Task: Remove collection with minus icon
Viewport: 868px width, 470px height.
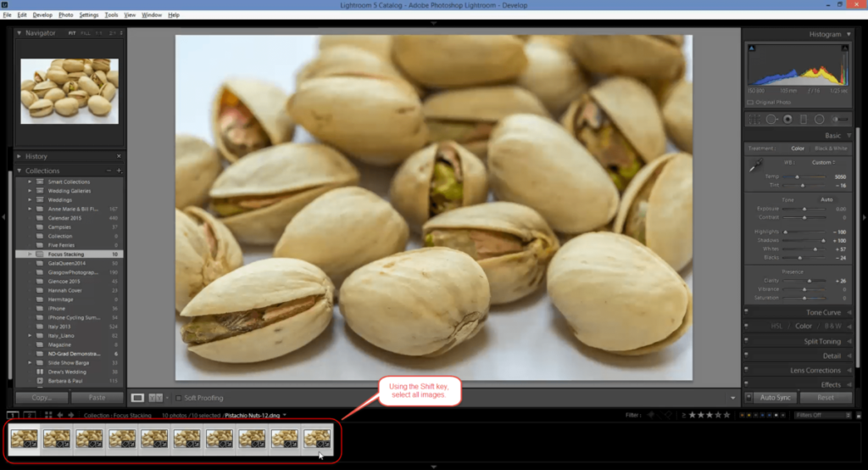Action: [108, 171]
